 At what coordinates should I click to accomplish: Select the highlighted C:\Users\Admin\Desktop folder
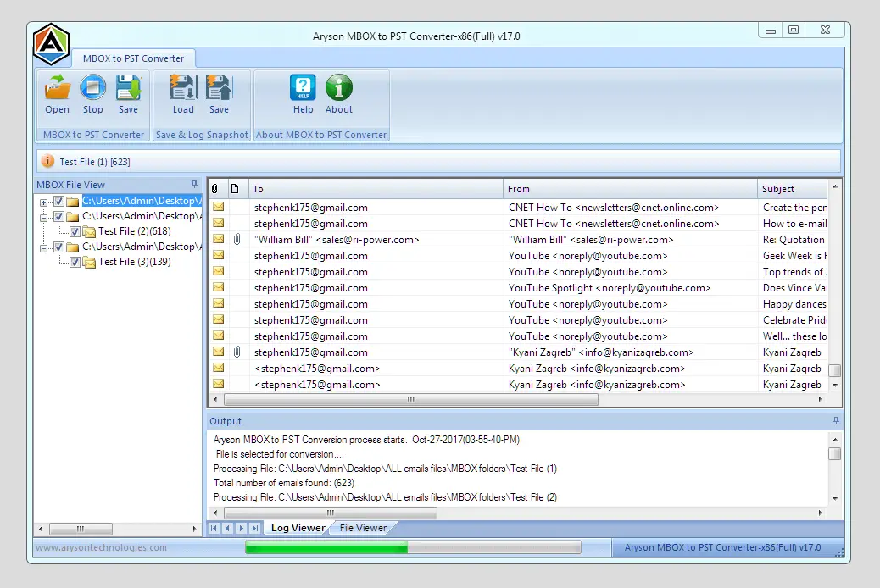tap(142, 201)
